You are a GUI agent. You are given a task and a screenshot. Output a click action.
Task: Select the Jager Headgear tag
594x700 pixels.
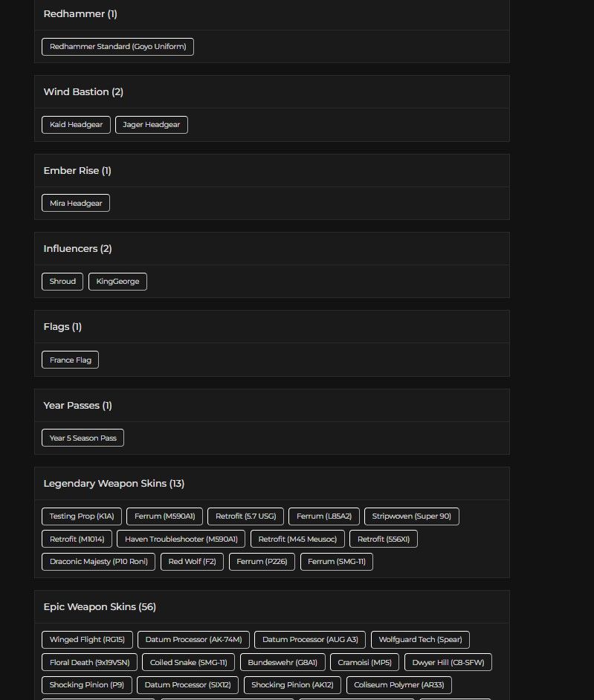152,125
